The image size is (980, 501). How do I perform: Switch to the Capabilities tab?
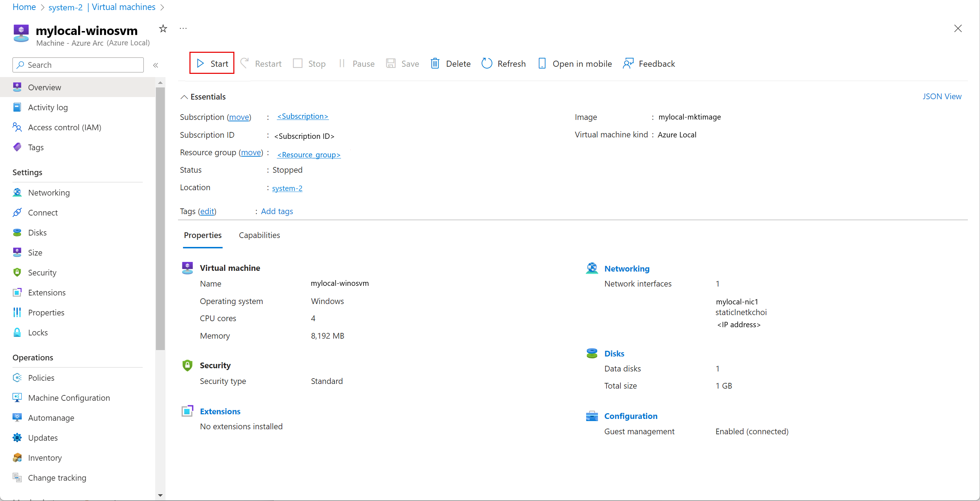259,235
